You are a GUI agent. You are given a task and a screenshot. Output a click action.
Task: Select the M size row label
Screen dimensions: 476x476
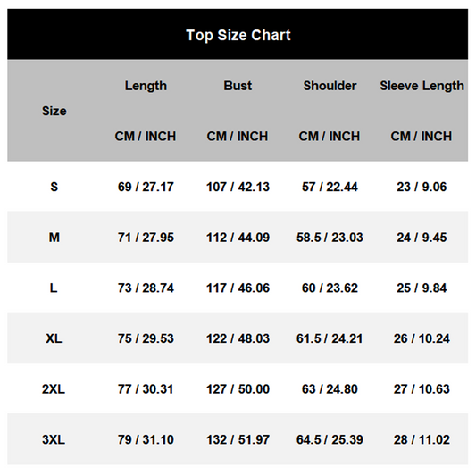click(54, 238)
